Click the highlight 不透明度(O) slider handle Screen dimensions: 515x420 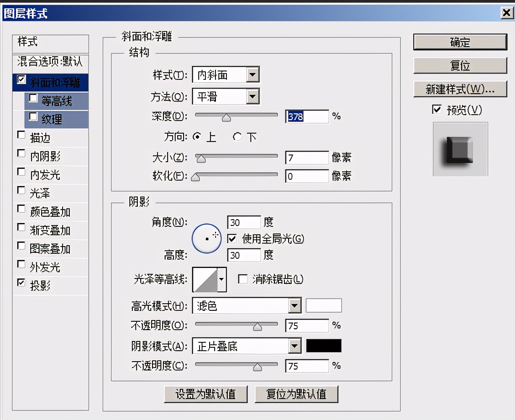tap(257, 327)
